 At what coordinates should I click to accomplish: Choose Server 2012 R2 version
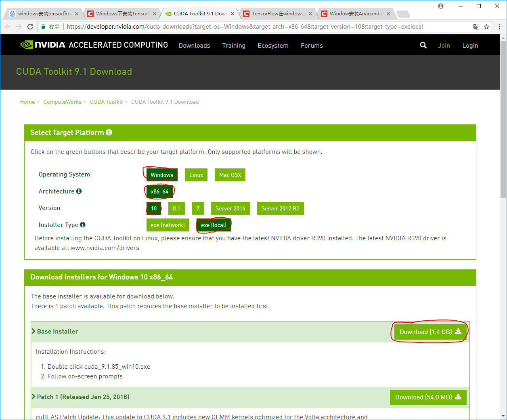tap(280, 208)
